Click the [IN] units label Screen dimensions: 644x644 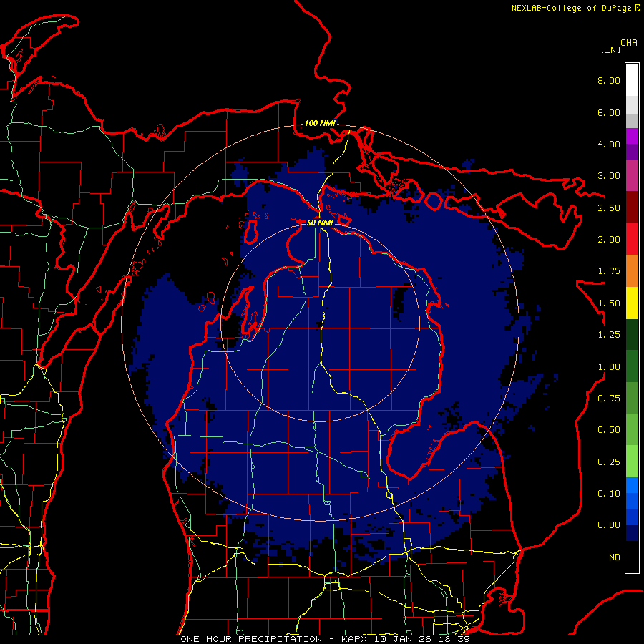[610, 49]
